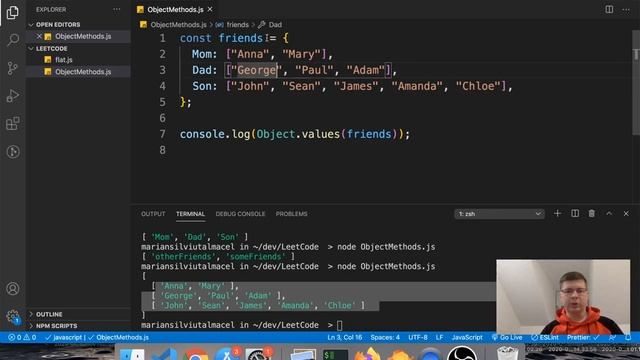
Task: Change language mode via JavaScript status item
Action: click(x=467, y=338)
